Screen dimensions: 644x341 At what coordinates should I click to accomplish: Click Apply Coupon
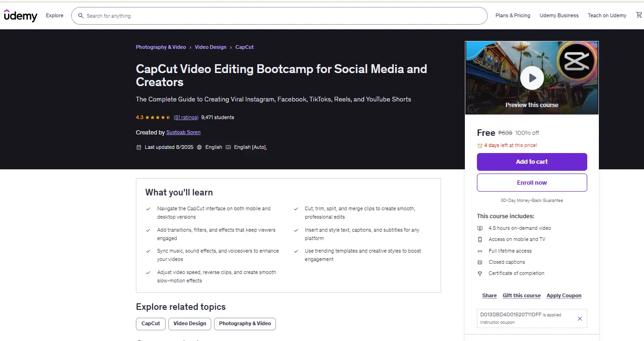(564, 296)
